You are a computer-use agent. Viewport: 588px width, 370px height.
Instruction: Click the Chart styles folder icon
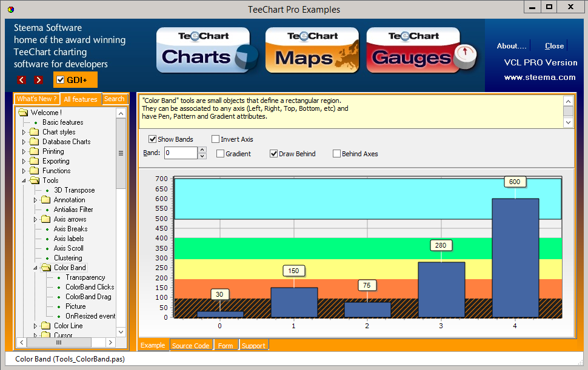click(35, 132)
